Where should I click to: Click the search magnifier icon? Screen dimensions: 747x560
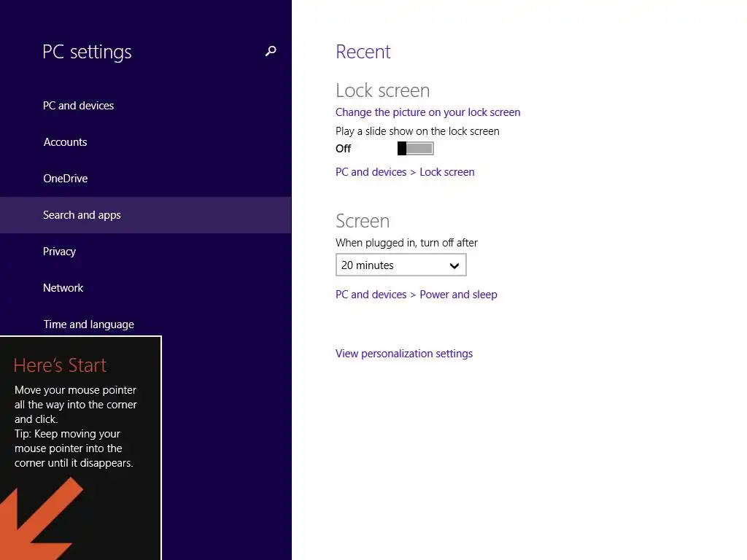pyautogui.click(x=271, y=52)
